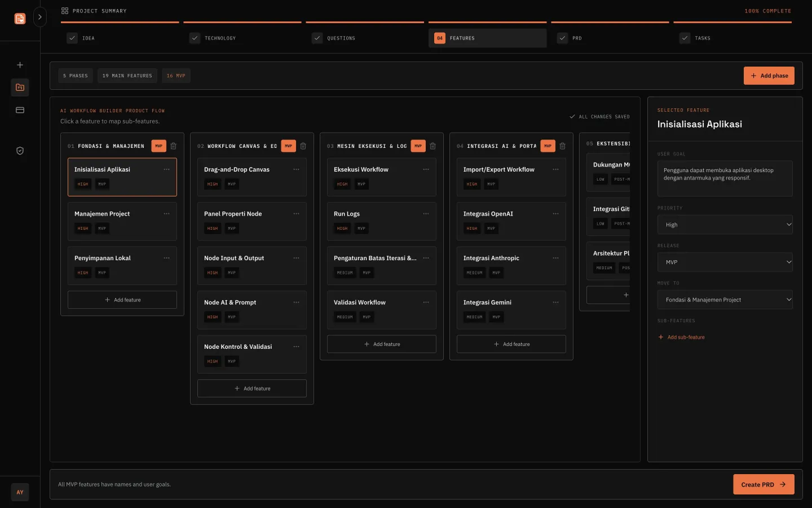Open options menu for Run Logs
812x508 pixels.
point(426,214)
